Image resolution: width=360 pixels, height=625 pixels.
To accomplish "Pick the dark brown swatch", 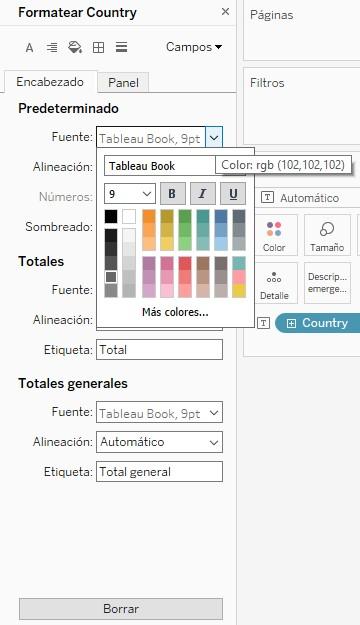I will [x=203, y=263].
